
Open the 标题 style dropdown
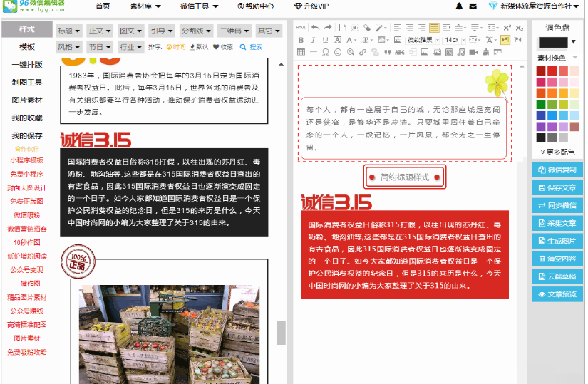pyautogui.click(x=68, y=31)
